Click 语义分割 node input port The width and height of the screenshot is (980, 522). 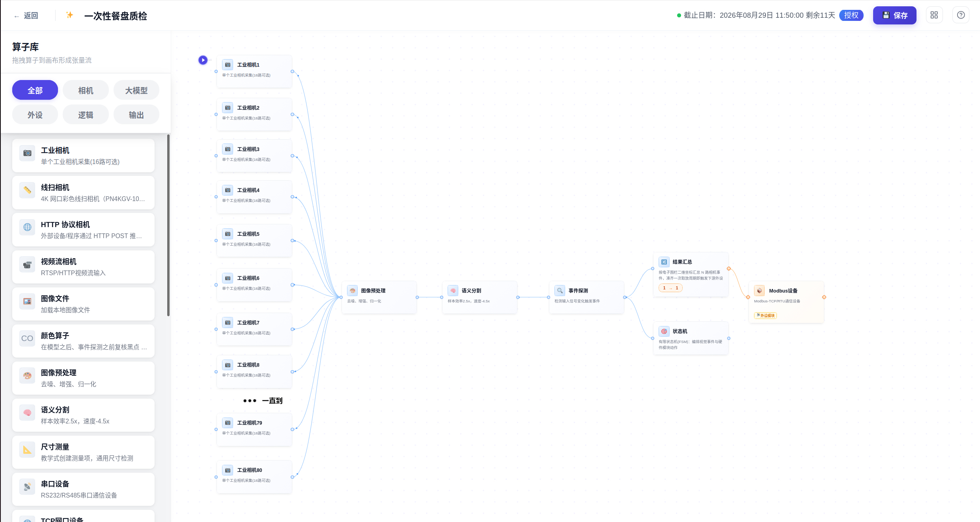click(x=442, y=297)
